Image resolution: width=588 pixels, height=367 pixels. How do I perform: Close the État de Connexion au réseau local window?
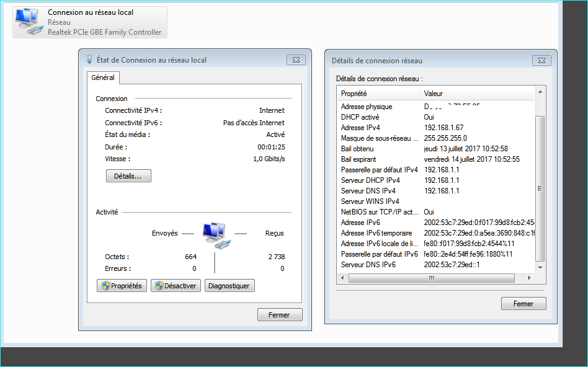click(296, 60)
